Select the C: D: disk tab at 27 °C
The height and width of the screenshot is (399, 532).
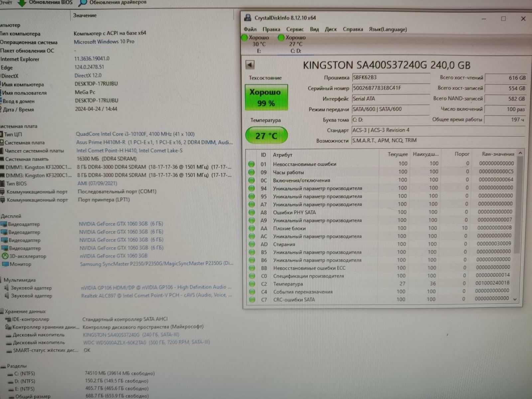point(295,44)
